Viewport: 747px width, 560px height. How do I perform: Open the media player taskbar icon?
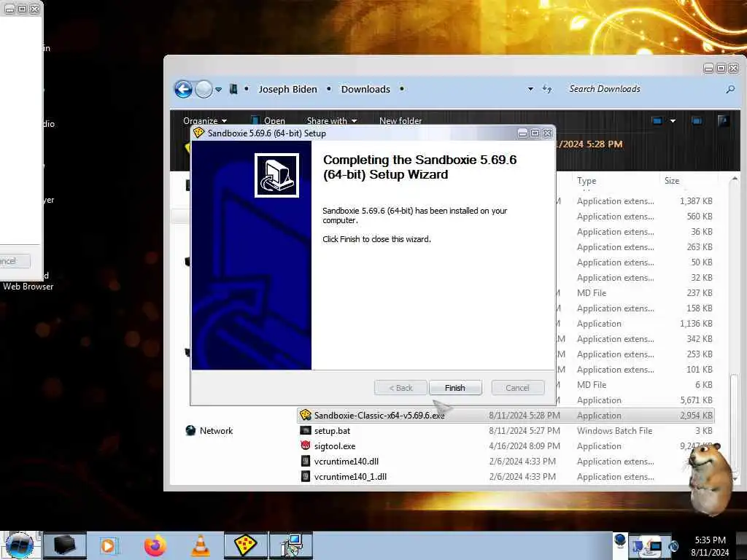pyautogui.click(x=108, y=545)
